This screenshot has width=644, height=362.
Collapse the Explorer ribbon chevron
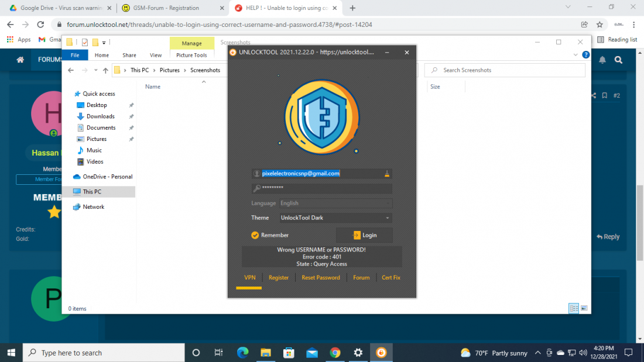click(576, 55)
